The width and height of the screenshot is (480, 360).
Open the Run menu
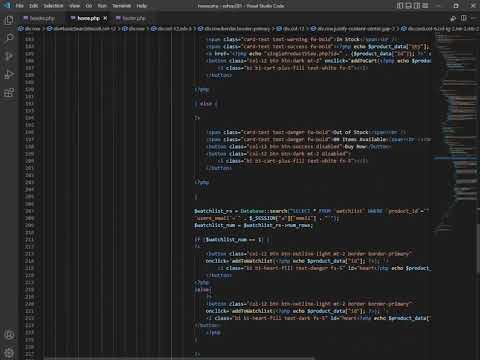click(102, 6)
